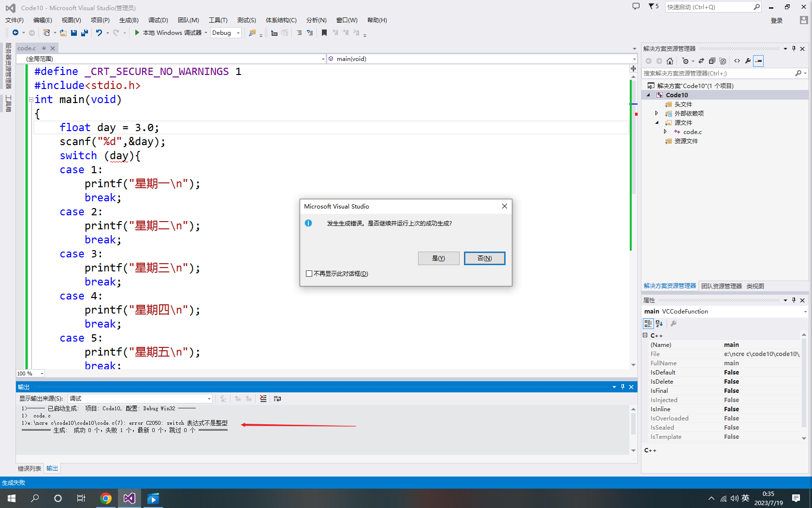812x508 pixels.
Task: Switch to the 错误列表 tab
Action: [29, 468]
